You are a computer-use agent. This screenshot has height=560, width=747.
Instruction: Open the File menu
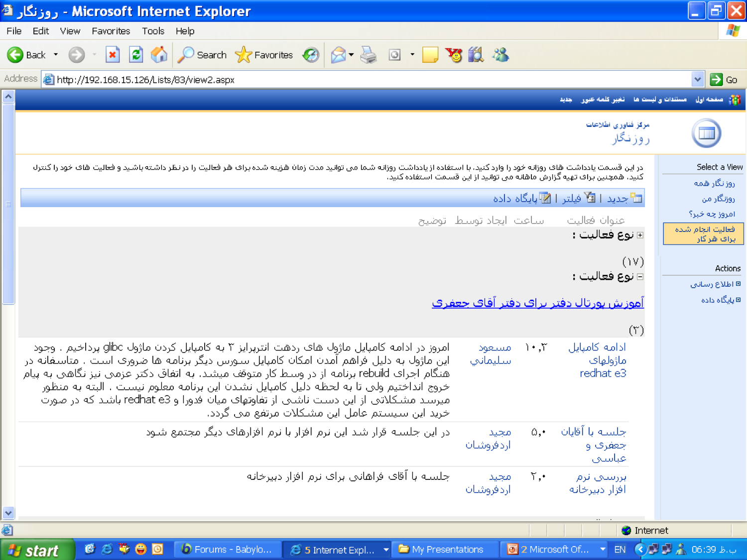pyautogui.click(x=14, y=31)
